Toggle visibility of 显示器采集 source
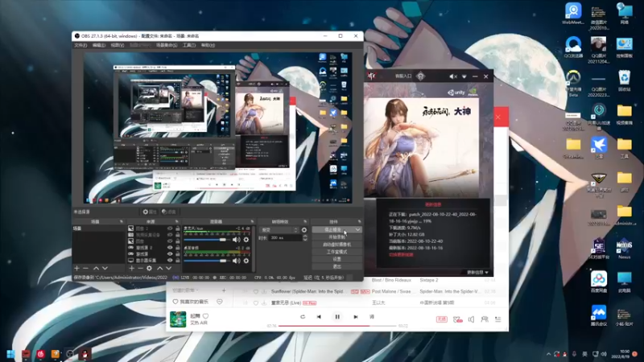The width and height of the screenshot is (644, 362). (x=170, y=260)
